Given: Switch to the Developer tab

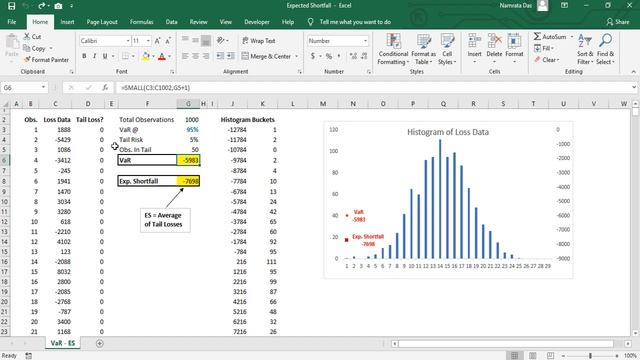Looking at the screenshot, I should 257,22.
